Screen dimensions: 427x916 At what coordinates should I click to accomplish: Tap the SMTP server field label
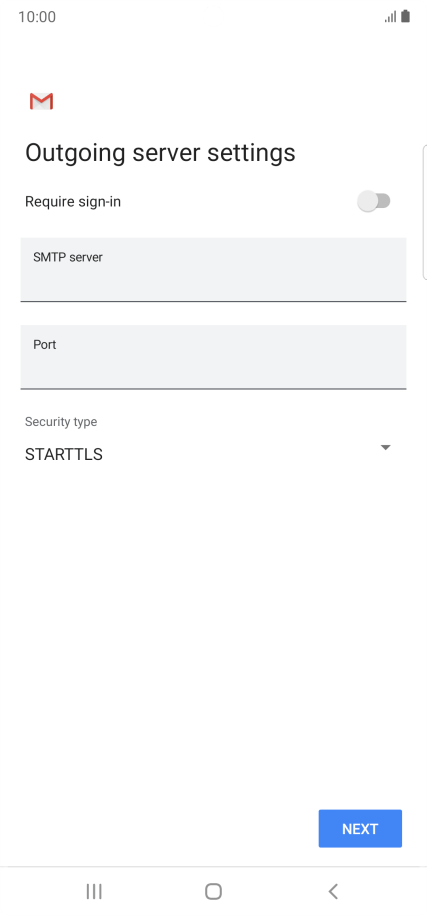pos(68,257)
